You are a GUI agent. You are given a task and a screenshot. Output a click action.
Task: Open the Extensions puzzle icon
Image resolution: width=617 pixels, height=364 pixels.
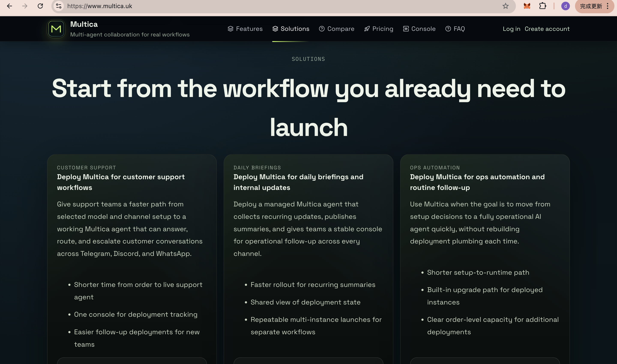tap(543, 6)
